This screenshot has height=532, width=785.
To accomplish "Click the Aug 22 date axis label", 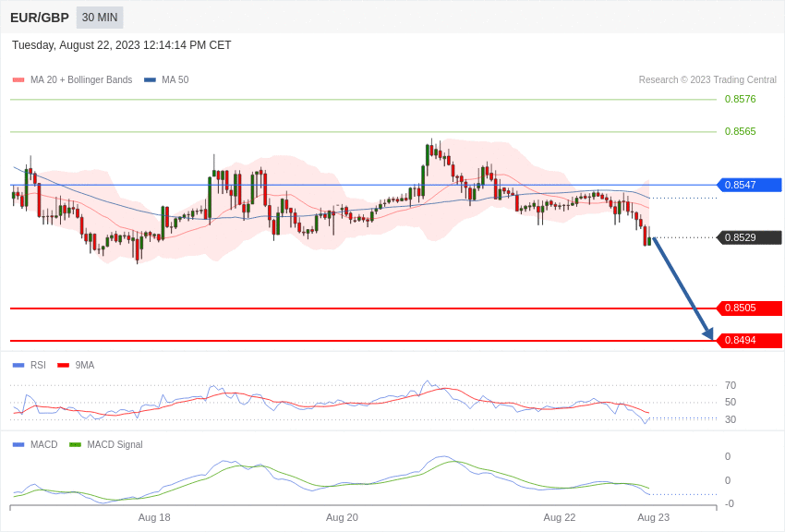I will 560,517.
